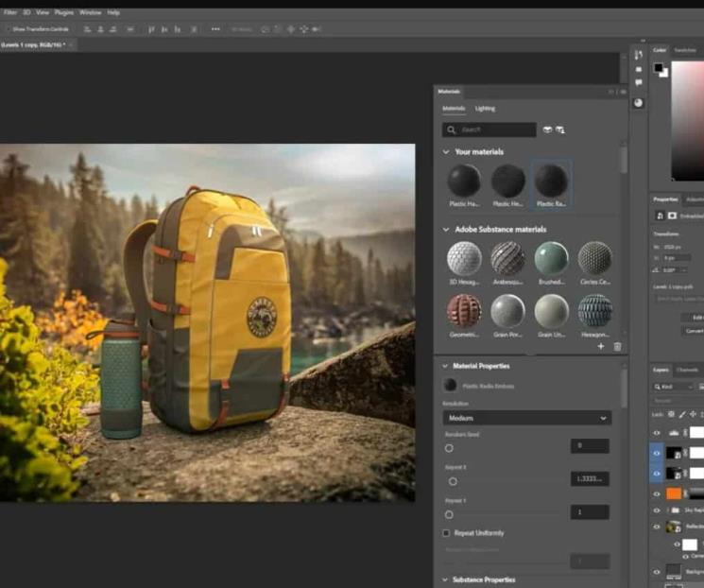Open the 3D menu
704x588 pixels.
point(26,12)
